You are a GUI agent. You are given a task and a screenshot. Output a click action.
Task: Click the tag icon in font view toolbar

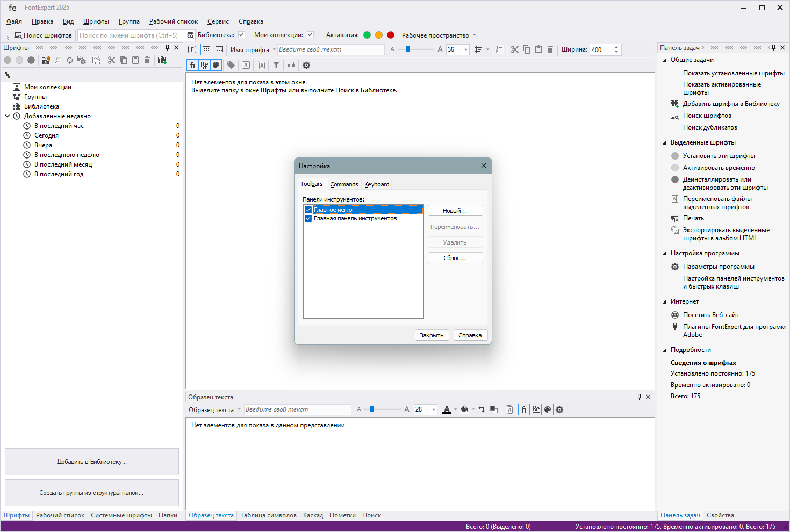tap(231, 65)
